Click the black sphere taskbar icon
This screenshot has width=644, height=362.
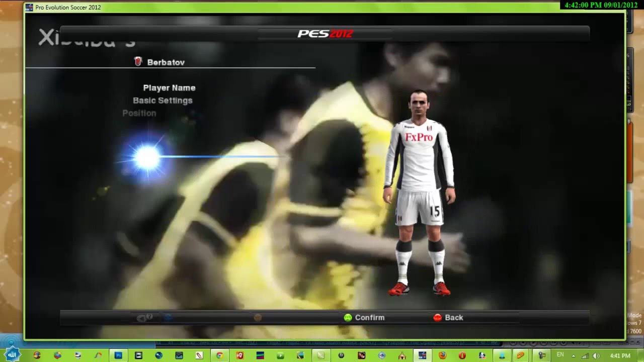(341, 355)
